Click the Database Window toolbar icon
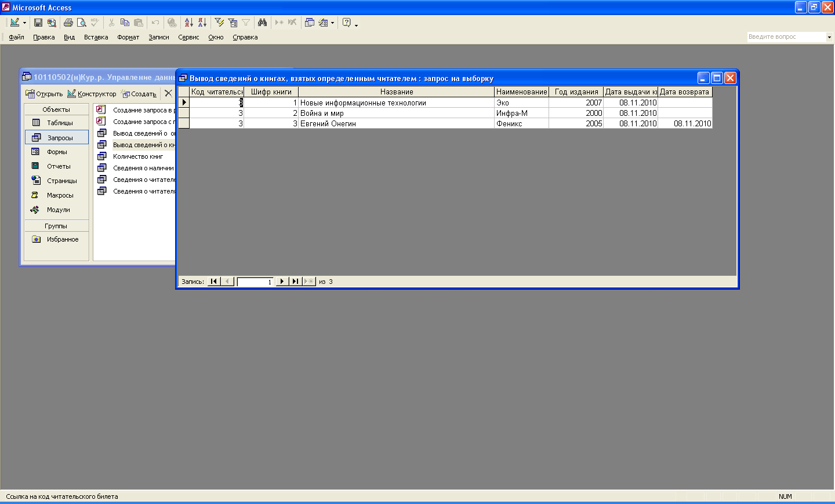Viewport: 835px width, 504px height. pyautogui.click(x=310, y=23)
